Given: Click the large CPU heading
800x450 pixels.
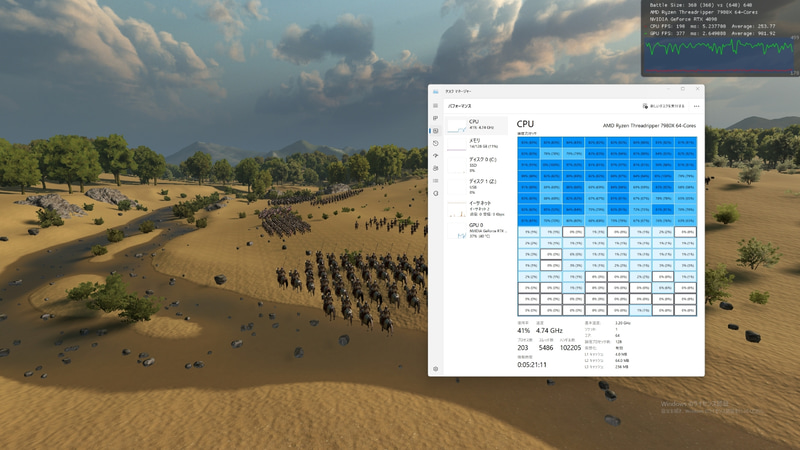Looking at the screenshot, I should pyautogui.click(x=525, y=124).
